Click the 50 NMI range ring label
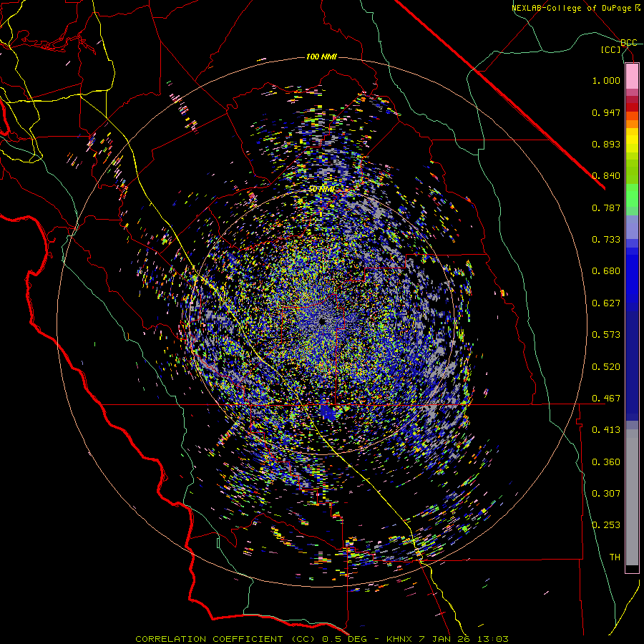This screenshot has width=644, height=644. [321, 189]
